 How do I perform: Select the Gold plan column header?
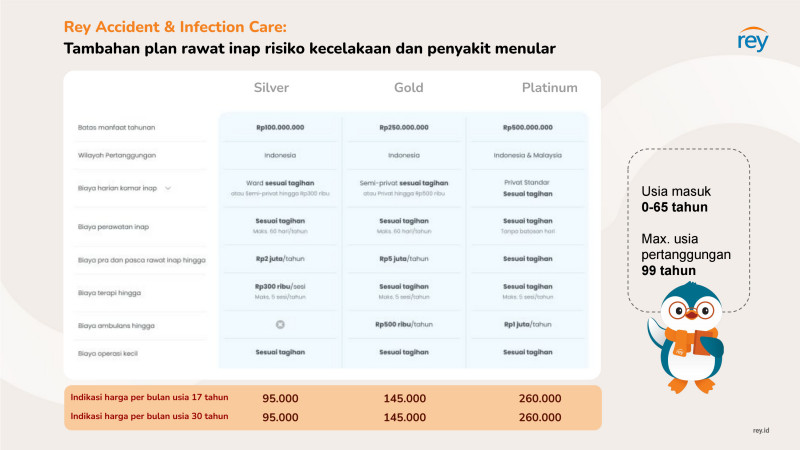[409, 88]
